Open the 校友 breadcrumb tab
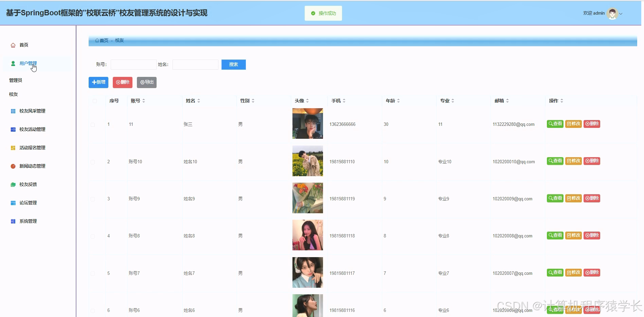The image size is (644, 317). (x=119, y=40)
